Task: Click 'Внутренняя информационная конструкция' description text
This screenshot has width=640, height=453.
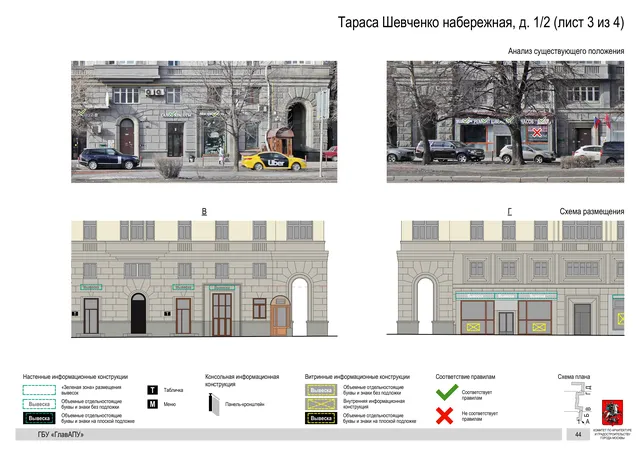Action: [374, 404]
